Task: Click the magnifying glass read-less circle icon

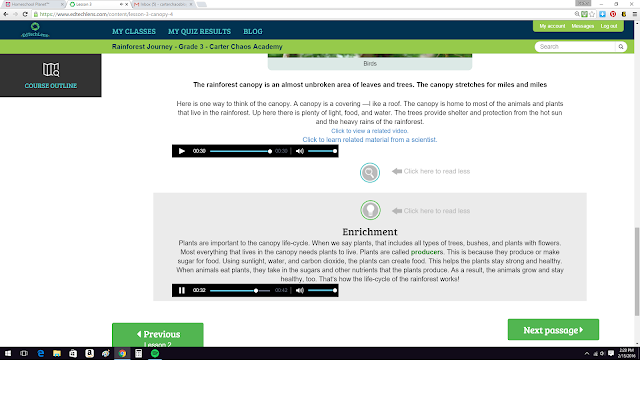Action: (370, 173)
